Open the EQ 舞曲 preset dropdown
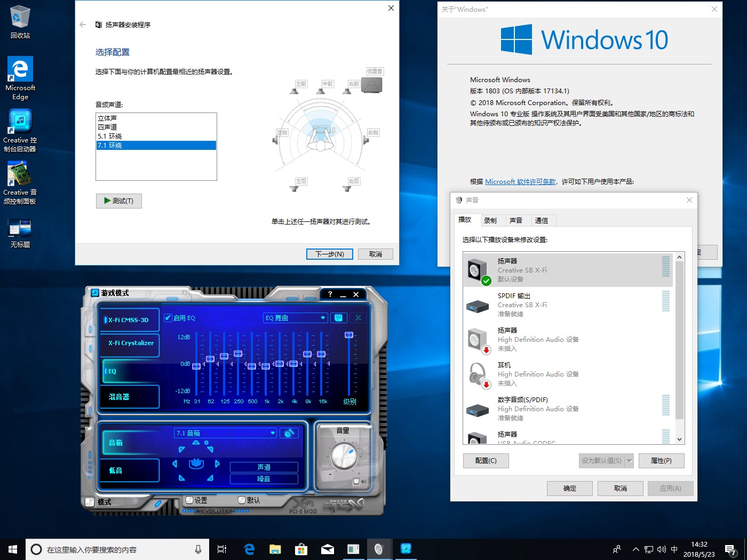Viewport: 747px width, 560px height. tap(296, 318)
